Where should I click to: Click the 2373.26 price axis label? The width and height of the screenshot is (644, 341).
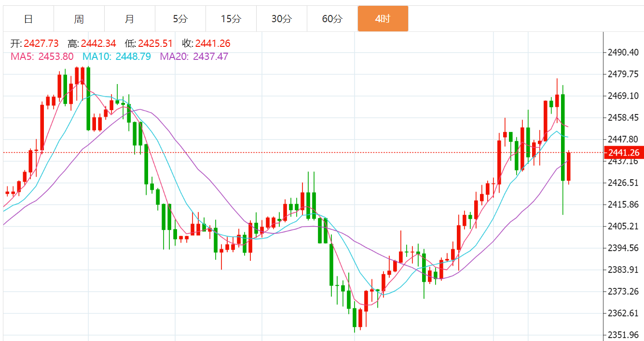pos(623,291)
